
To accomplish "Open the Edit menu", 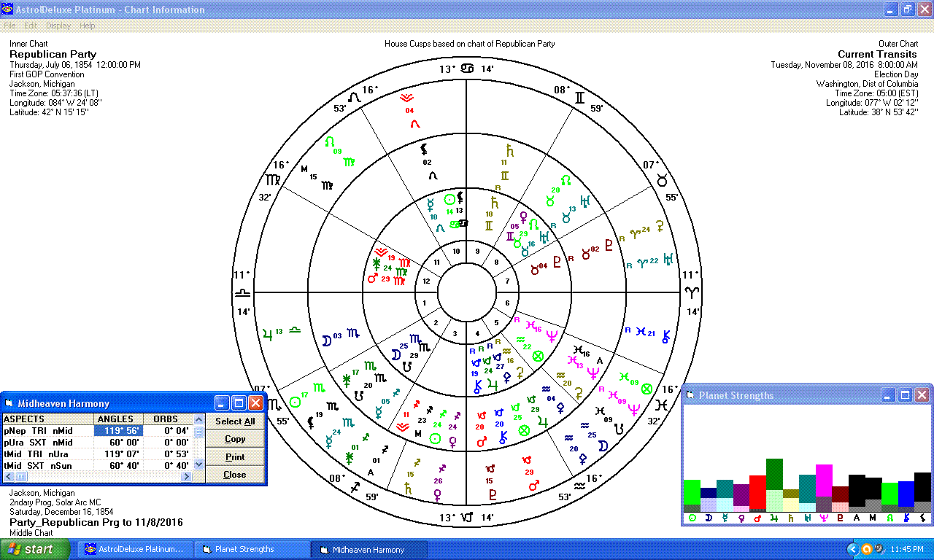I will point(31,26).
